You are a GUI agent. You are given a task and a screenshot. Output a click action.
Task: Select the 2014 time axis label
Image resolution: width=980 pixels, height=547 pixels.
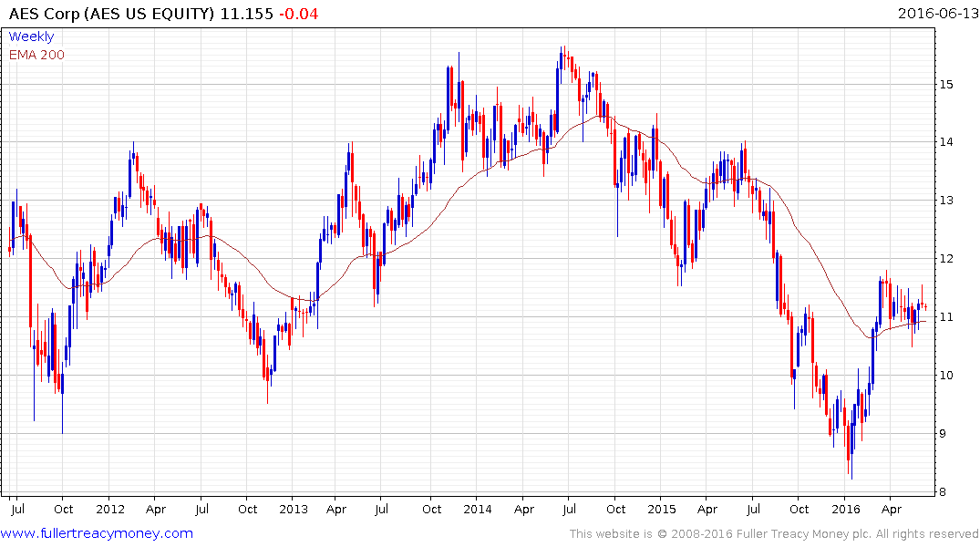tap(478, 509)
